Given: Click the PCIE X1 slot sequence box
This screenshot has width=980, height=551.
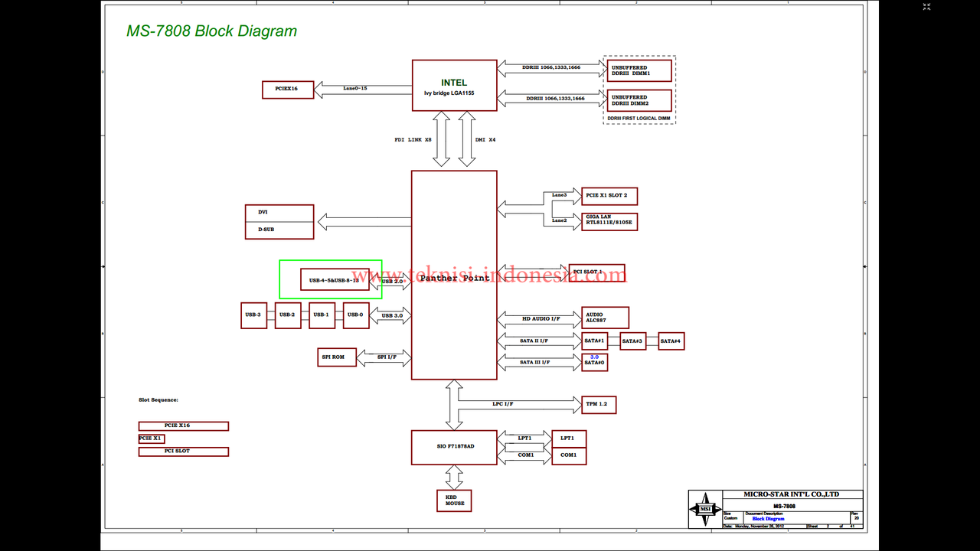Looking at the screenshot, I should [x=151, y=439].
